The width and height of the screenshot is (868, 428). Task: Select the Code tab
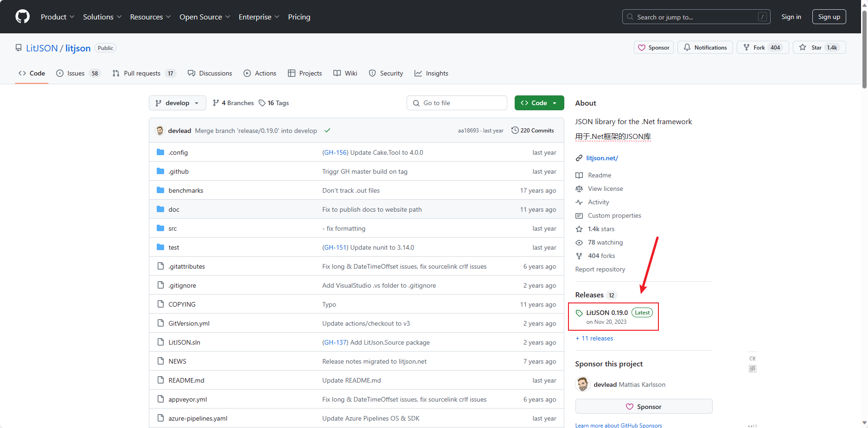click(32, 73)
